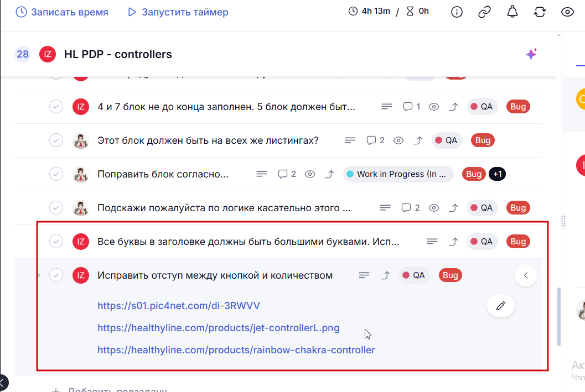Click convert arrow on 'Поправить блок' row

(329, 174)
